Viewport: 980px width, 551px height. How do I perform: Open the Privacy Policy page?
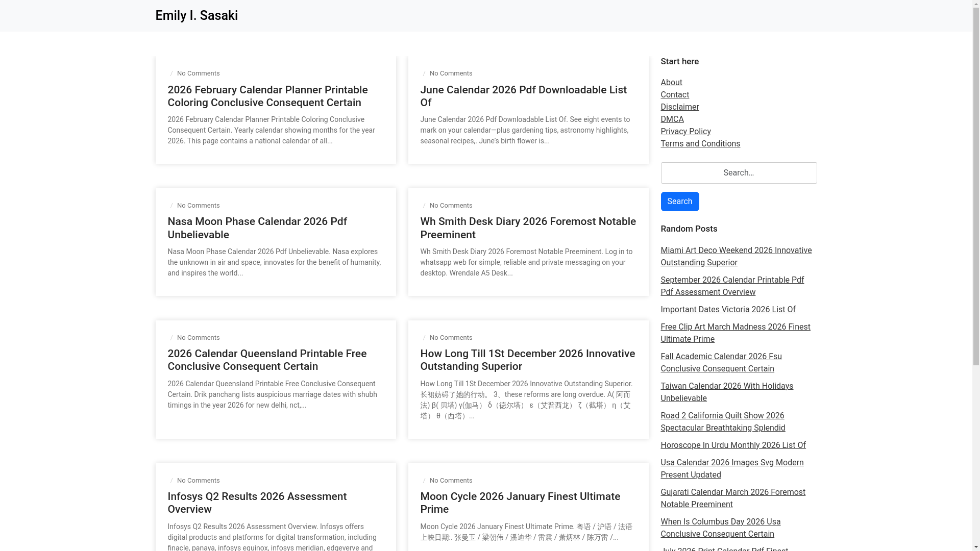point(685,131)
